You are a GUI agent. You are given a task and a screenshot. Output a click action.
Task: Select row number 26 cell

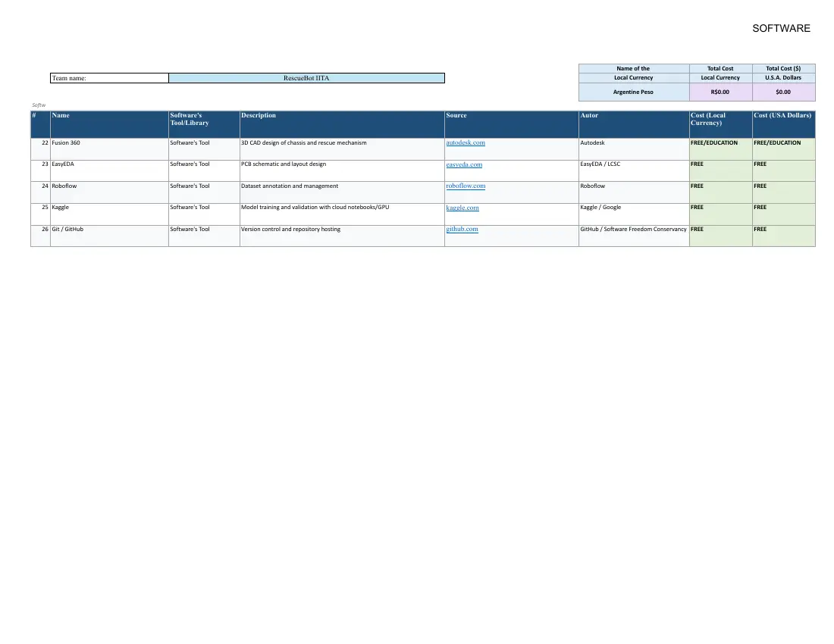(x=40, y=236)
